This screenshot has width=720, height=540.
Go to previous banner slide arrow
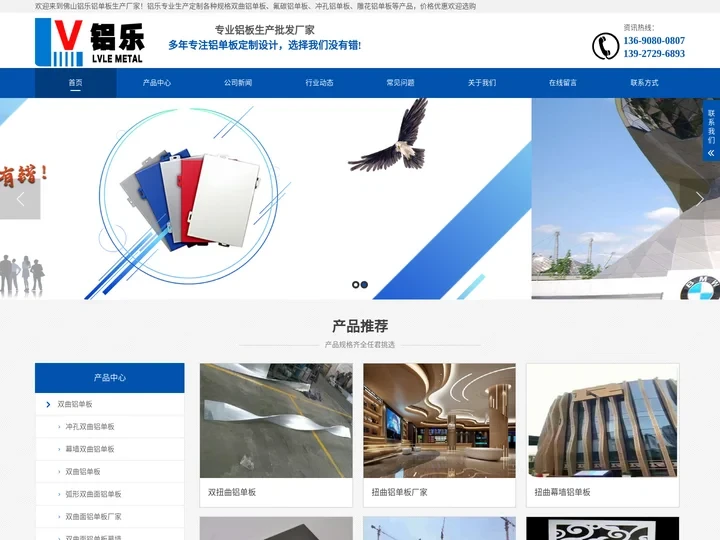(x=20, y=199)
